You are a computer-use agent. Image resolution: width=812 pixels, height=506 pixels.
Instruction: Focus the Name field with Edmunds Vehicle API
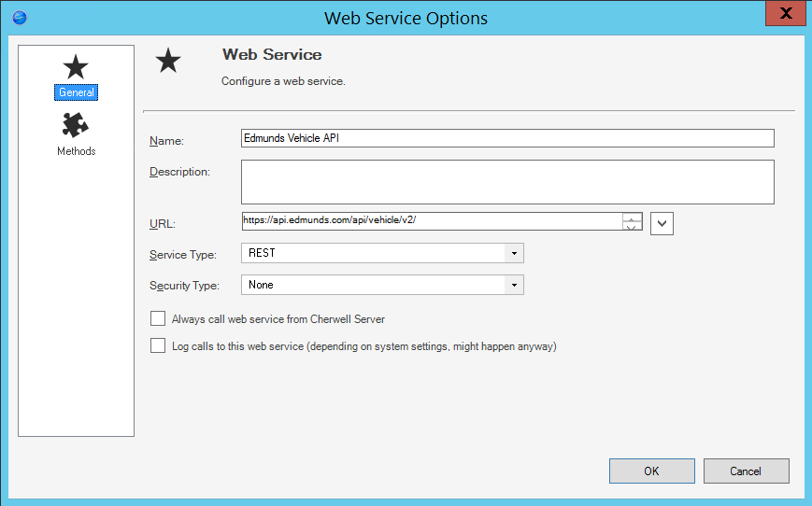tap(507, 138)
